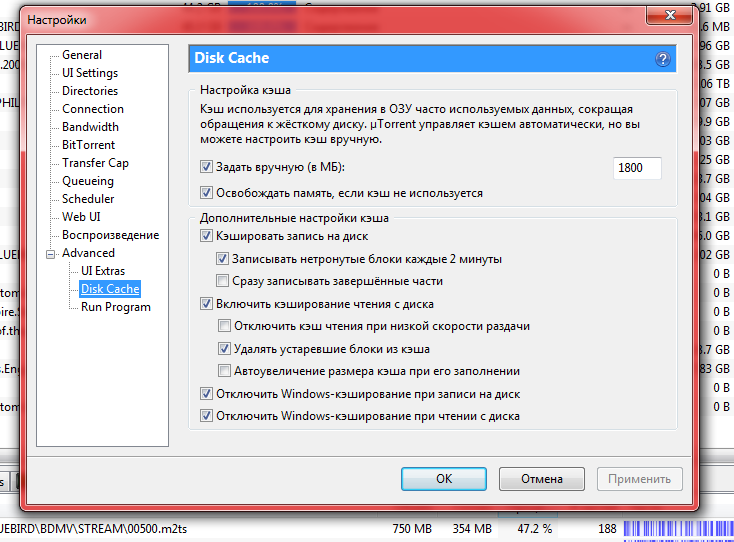Open the Disk Cache help icon
This screenshot has width=734, height=542.
pos(662,59)
